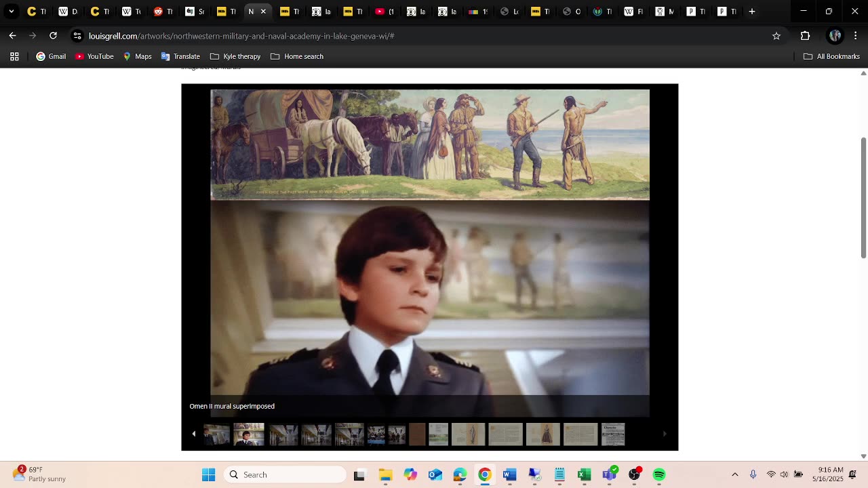Close the active louisgrell tab

[263, 12]
